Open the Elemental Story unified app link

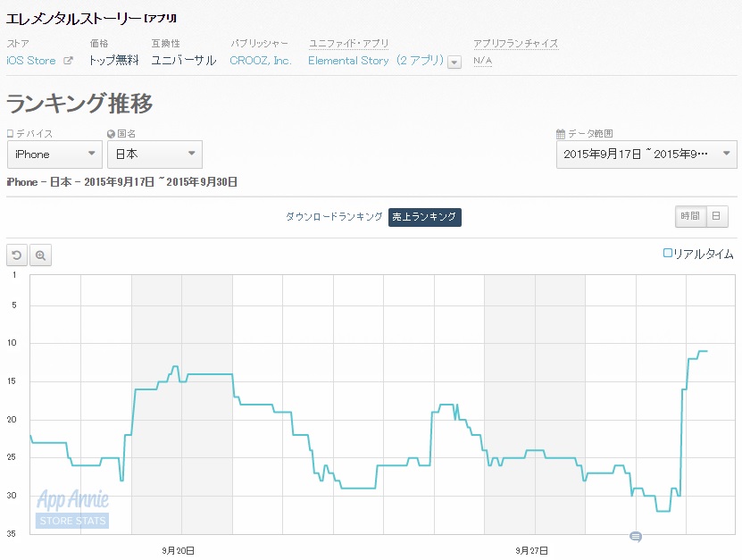[x=376, y=61]
